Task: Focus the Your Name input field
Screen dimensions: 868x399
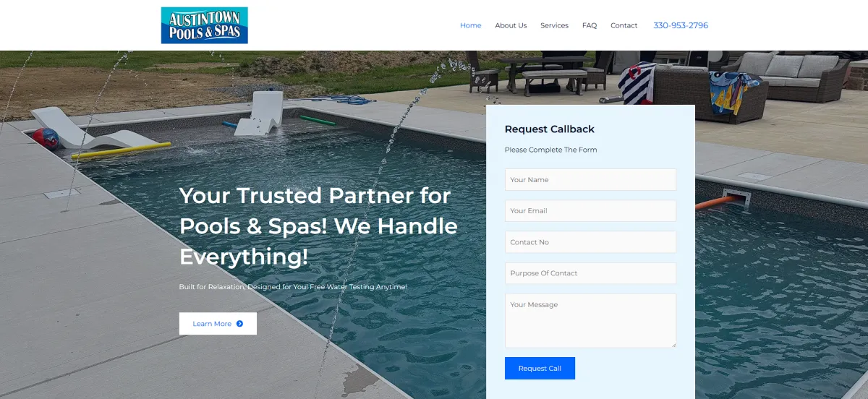Action: click(x=590, y=180)
